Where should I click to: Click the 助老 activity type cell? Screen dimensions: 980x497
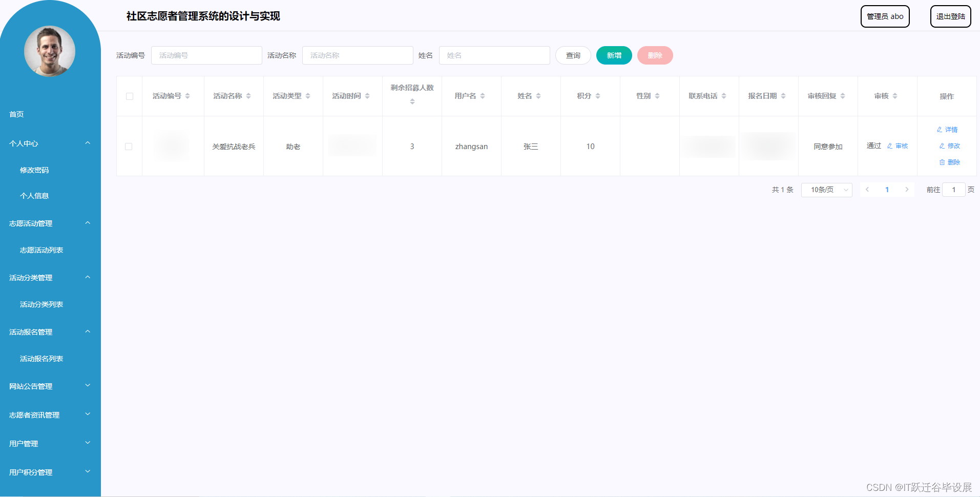pos(293,147)
